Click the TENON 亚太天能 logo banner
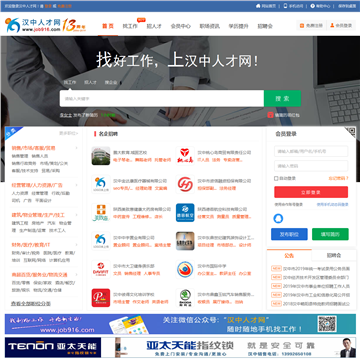Image resolution: width=360 pixels, height=360 pixels. point(53,347)
